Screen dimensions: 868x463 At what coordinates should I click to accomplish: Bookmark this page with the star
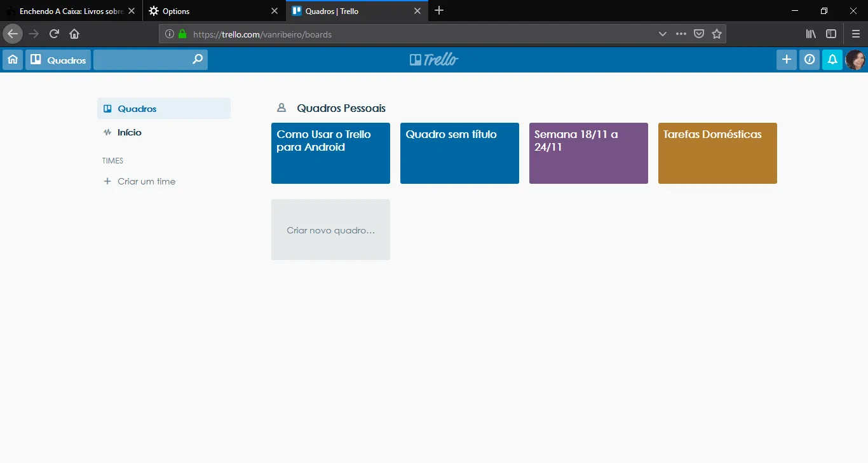pyautogui.click(x=717, y=34)
